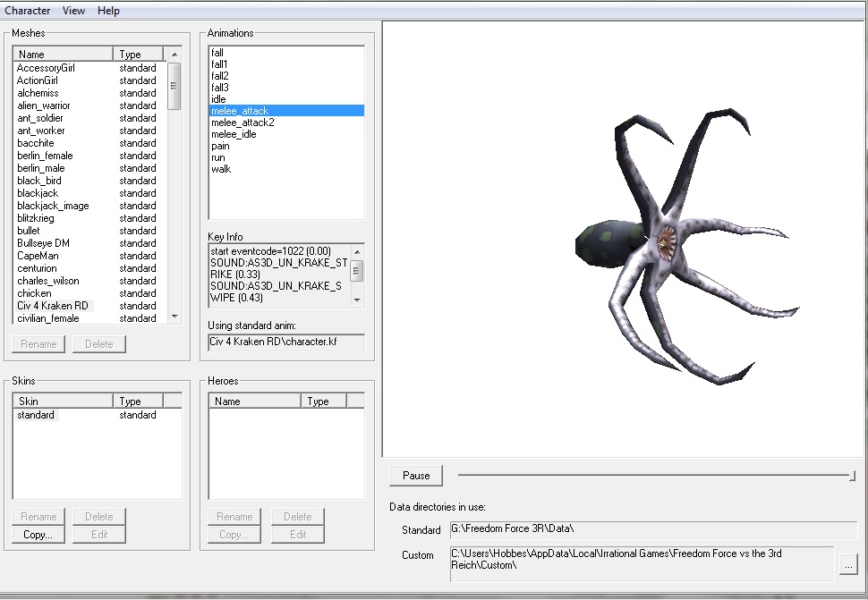Select the pain animation
868x600 pixels.
286,146
